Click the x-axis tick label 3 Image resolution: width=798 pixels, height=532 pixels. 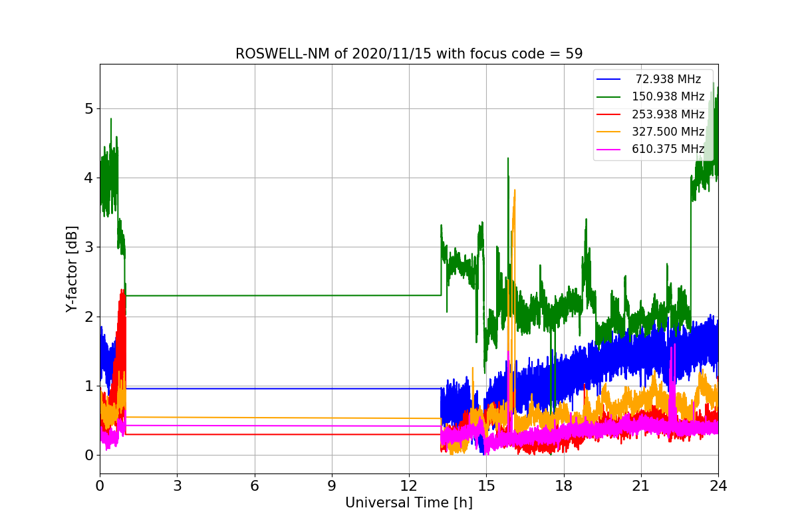point(177,486)
